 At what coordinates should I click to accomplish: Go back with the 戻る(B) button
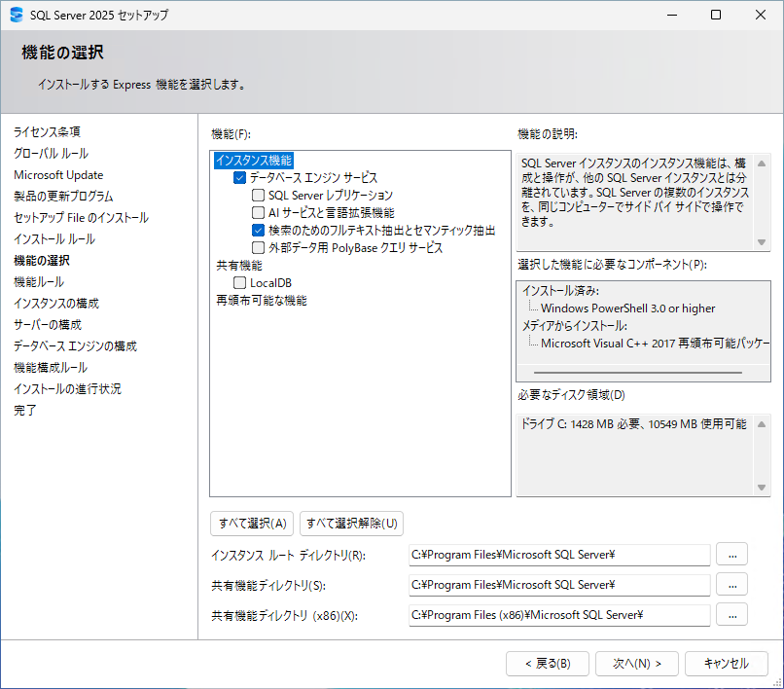tap(548, 664)
